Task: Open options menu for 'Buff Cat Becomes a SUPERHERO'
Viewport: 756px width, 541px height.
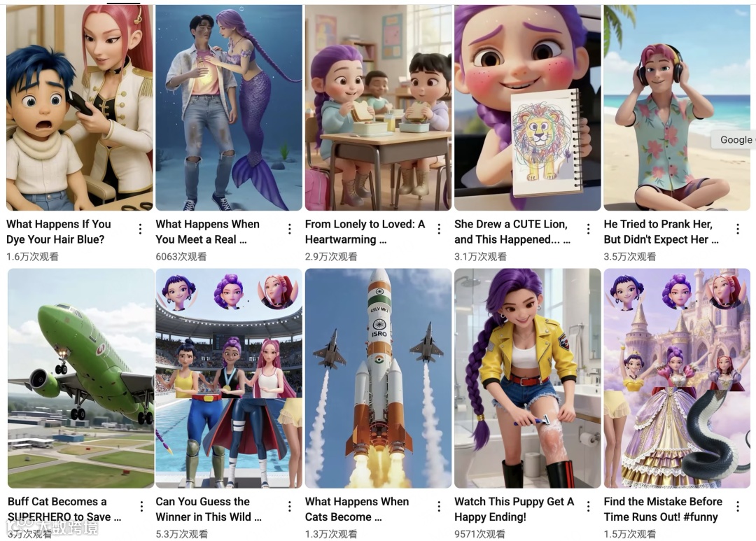Action: (x=141, y=506)
